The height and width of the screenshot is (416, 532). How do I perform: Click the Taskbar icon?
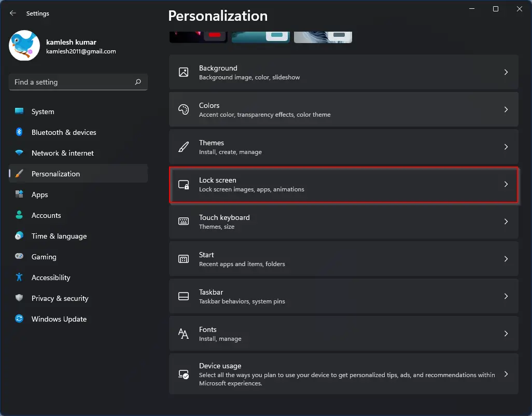pyautogui.click(x=184, y=296)
